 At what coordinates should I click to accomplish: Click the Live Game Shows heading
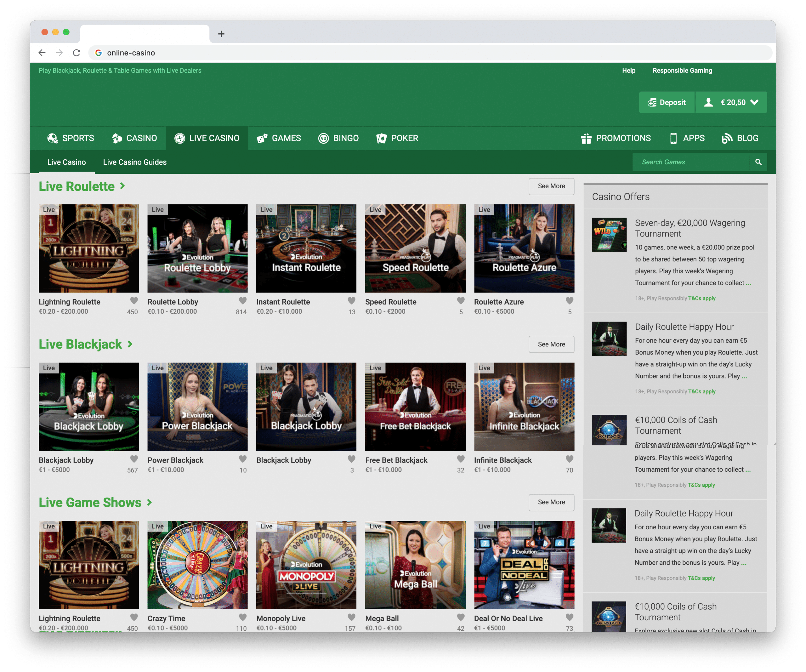click(x=90, y=502)
